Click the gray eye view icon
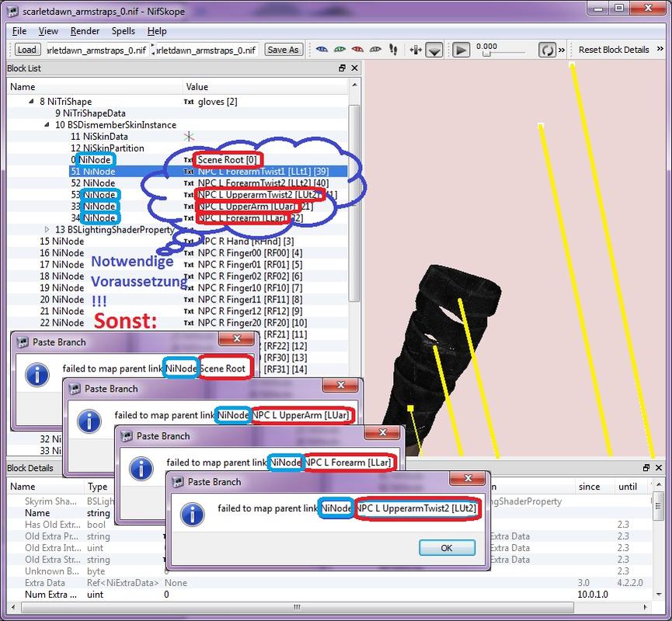 pyautogui.click(x=375, y=50)
